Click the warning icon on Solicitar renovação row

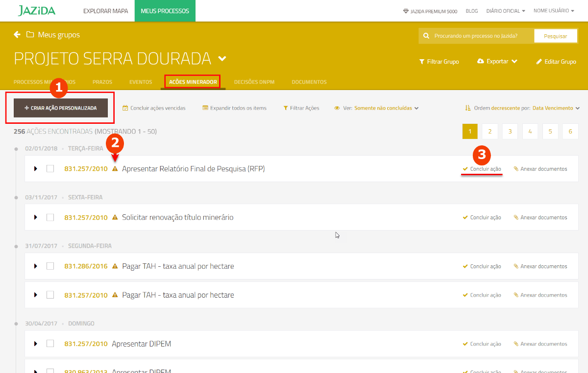pos(115,217)
